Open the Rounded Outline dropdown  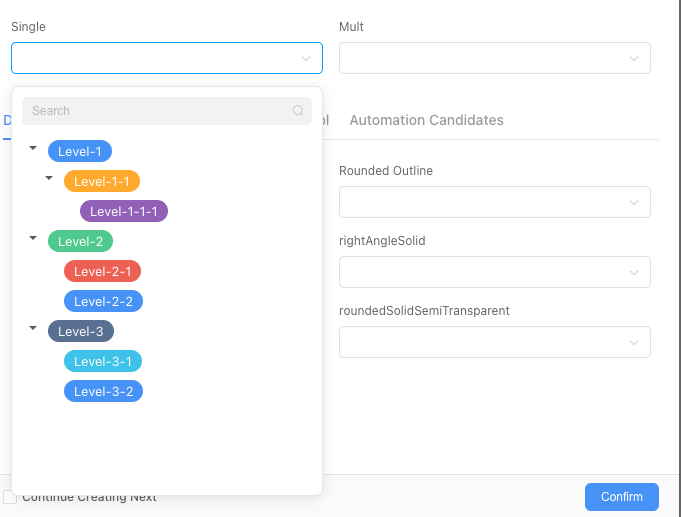tap(495, 202)
